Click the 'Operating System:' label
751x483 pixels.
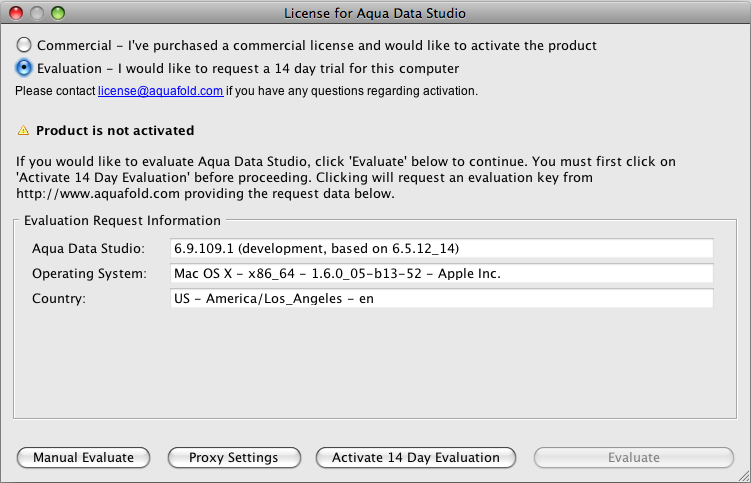coord(90,274)
